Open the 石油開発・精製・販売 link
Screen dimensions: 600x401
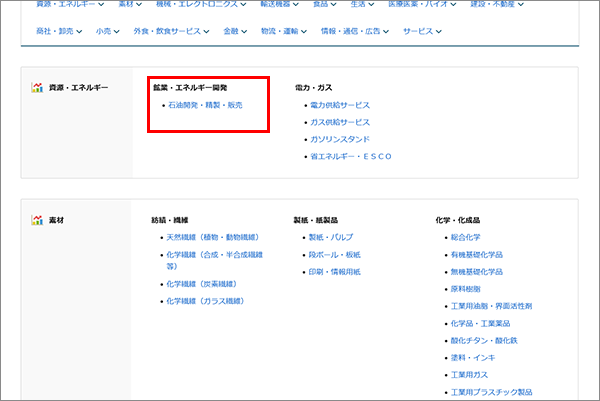click(x=205, y=105)
